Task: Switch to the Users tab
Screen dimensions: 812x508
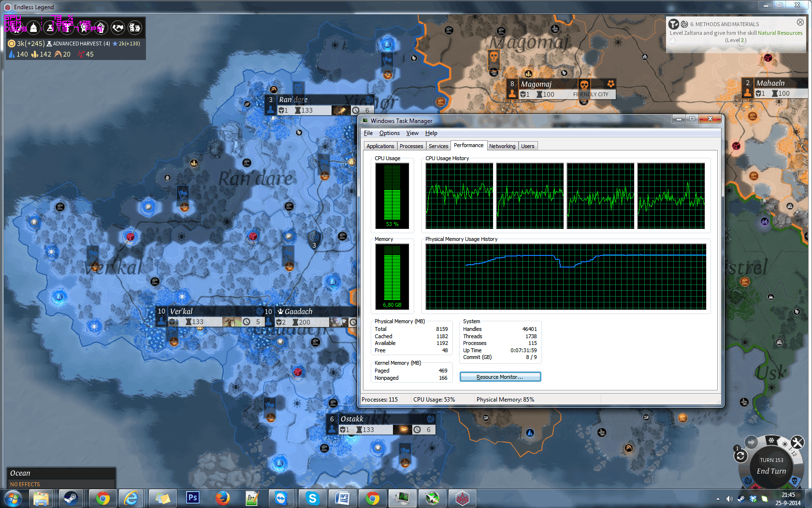Action: 528,146
